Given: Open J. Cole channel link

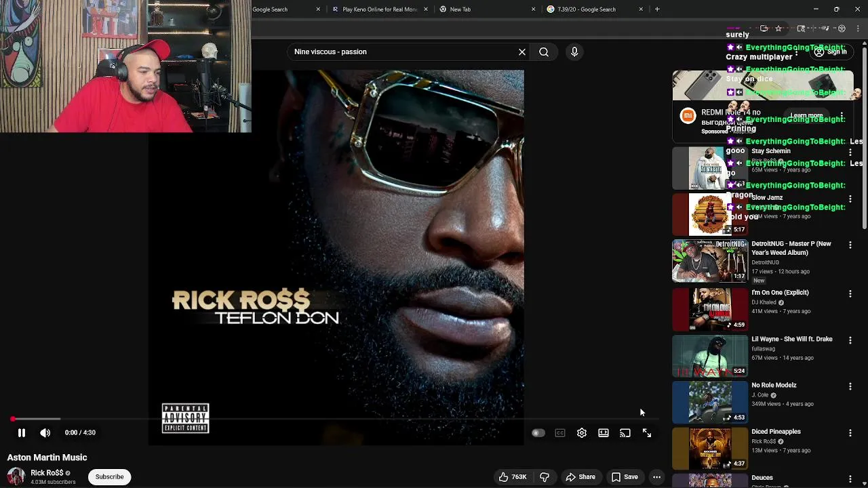Looking at the screenshot, I should pos(760,395).
